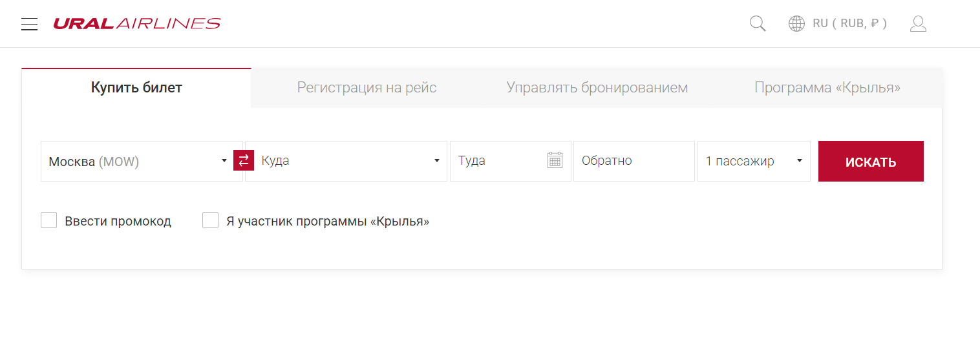This screenshot has height=358, width=980.
Task: Click the Обратно return date field
Action: [x=634, y=161]
